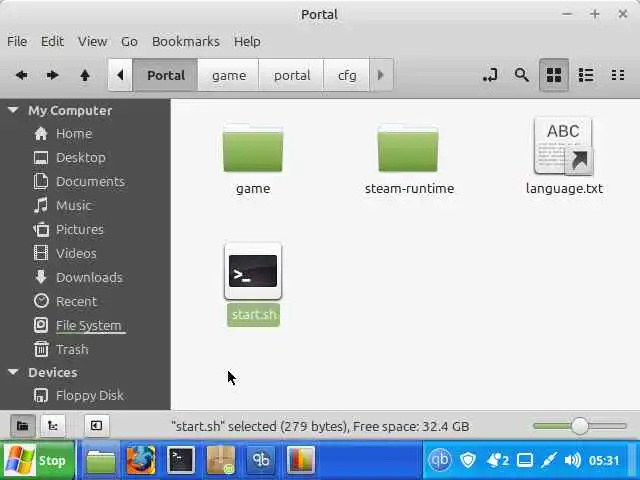
Task: Switch to icon view
Action: pos(554,75)
